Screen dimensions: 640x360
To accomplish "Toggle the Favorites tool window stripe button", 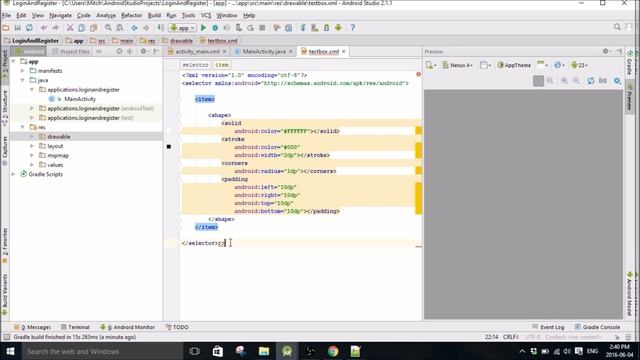I will tap(5, 245).
